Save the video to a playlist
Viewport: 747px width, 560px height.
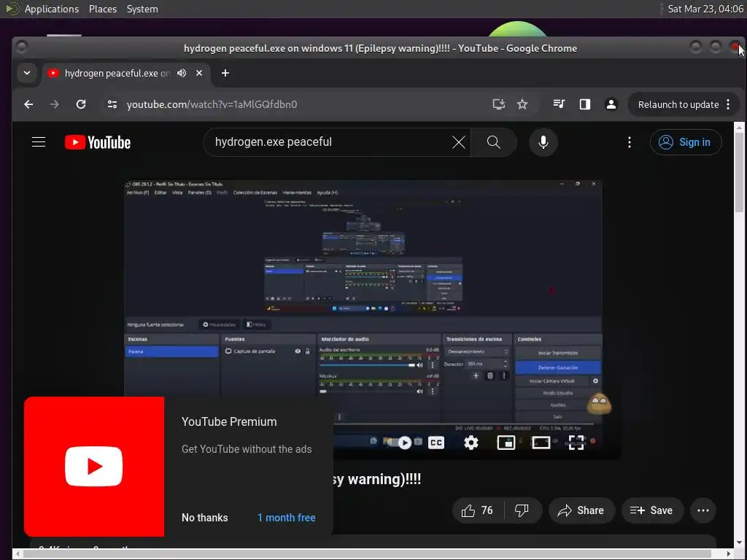point(651,510)
